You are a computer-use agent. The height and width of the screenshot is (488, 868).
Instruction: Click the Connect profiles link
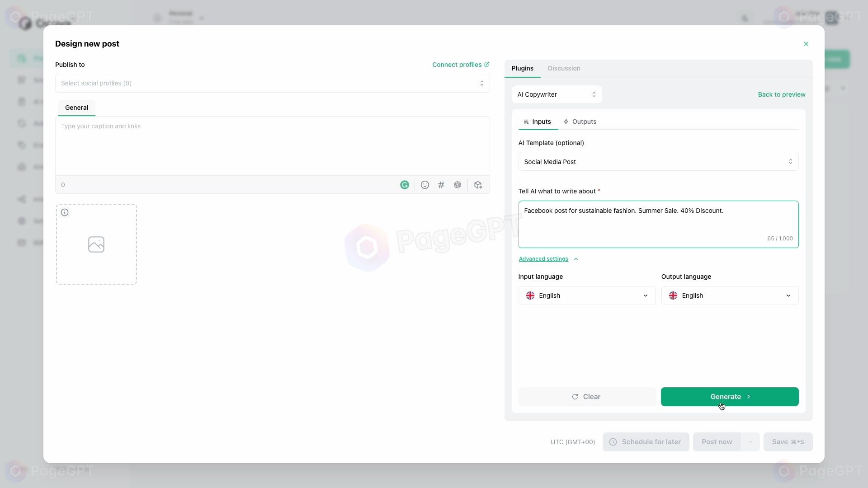pos(461,64)
